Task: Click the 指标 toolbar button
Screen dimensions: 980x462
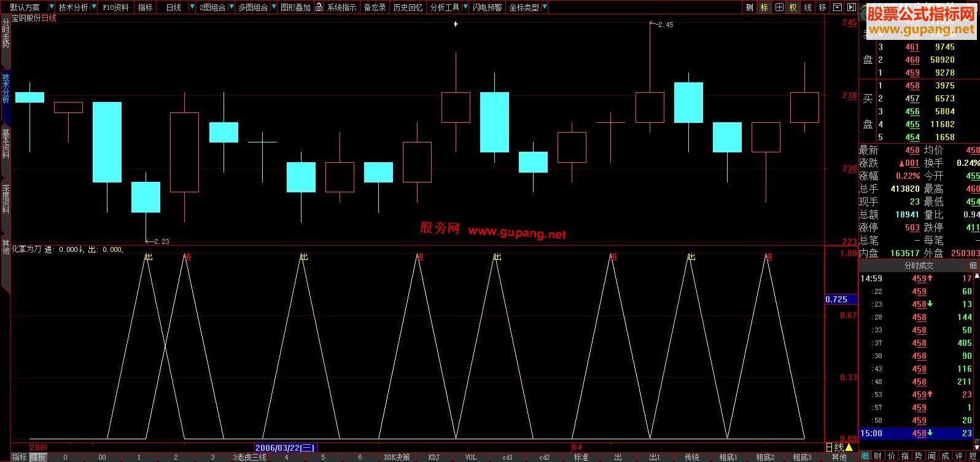Action: pos(146,7)
